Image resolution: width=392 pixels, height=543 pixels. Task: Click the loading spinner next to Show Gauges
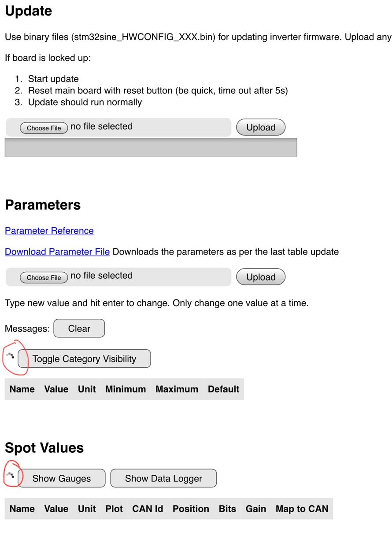(x=11, y=475)
